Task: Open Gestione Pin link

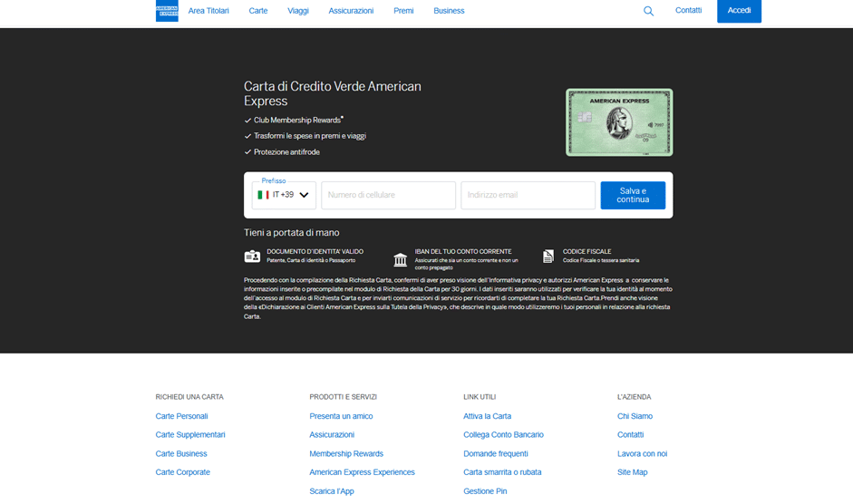Action: tap(485, 491)
